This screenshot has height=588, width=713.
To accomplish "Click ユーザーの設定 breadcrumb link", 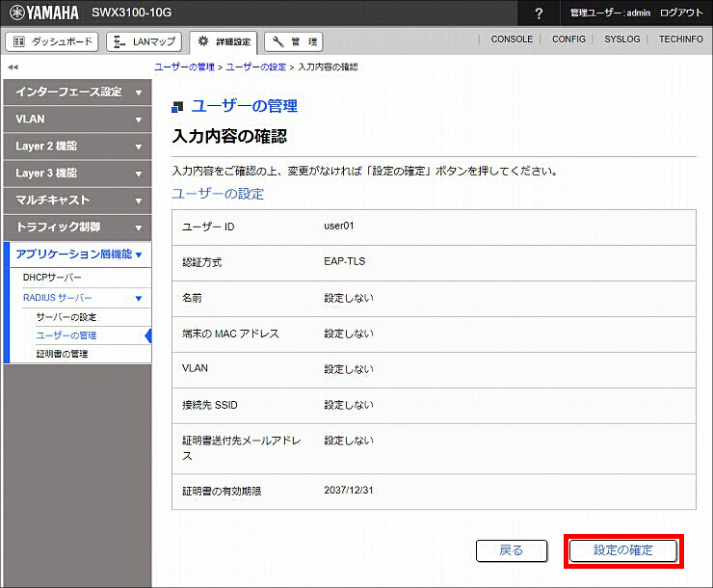I will (256, 67).
